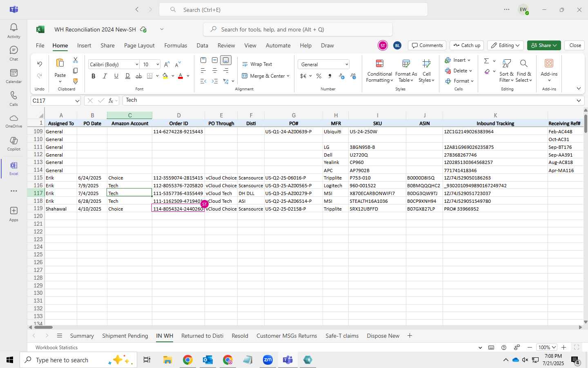
Task: Click the green Share button
Action: pos(544,45)
